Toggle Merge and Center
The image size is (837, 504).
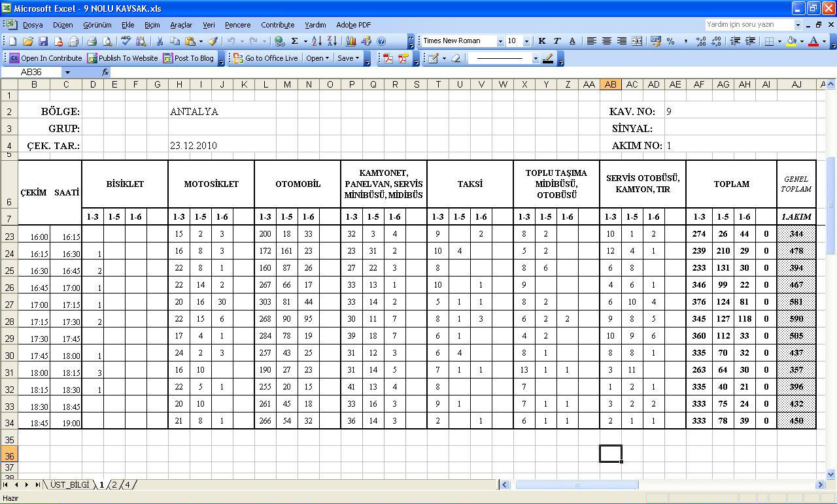pos(637,41)
